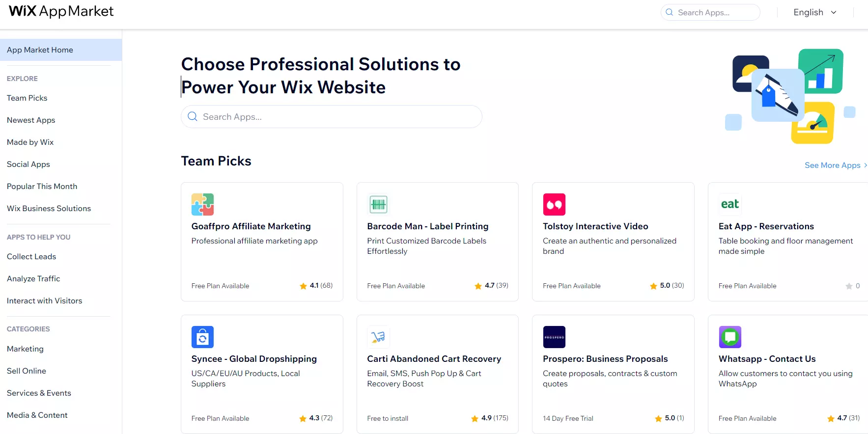Click the Barcode Man app icon

[x=378, y=205]
